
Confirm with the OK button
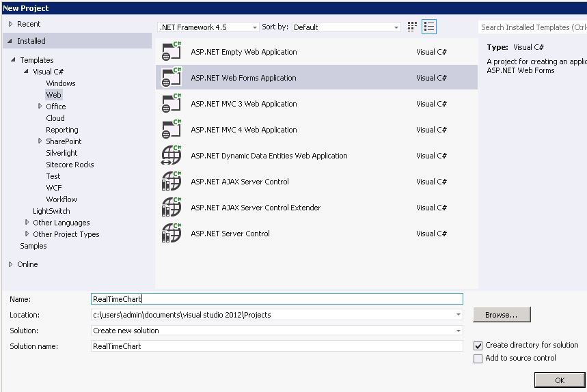[560, 380]
